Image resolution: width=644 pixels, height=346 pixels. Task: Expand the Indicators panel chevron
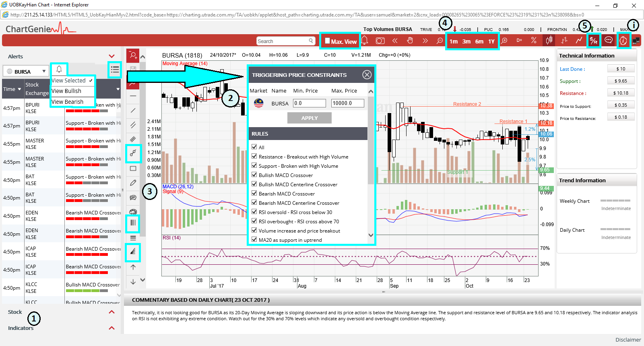coord(111,328)
